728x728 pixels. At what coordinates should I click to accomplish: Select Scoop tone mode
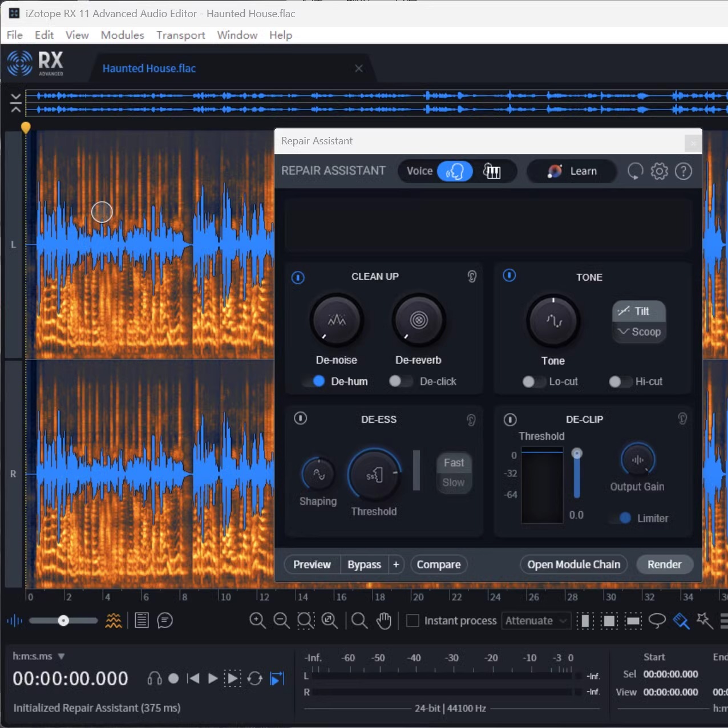point(638,331)
